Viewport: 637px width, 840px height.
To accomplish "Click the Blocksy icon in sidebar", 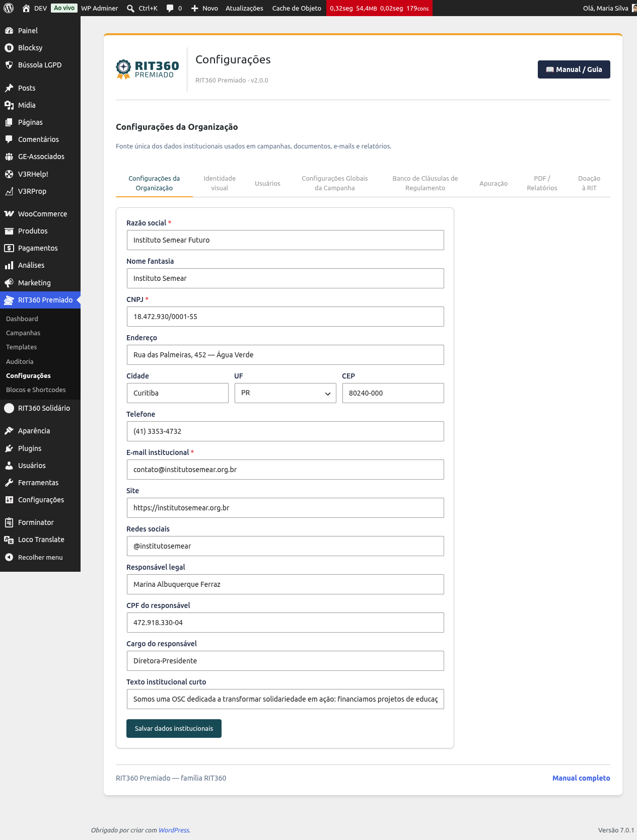I will coord(9,48).
